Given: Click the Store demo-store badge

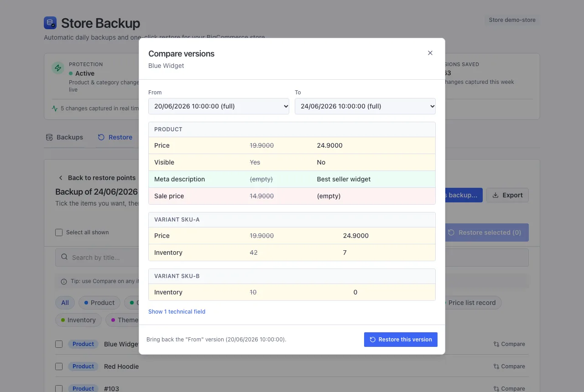Looking at the screenshot, I should (x=512, y=20).
